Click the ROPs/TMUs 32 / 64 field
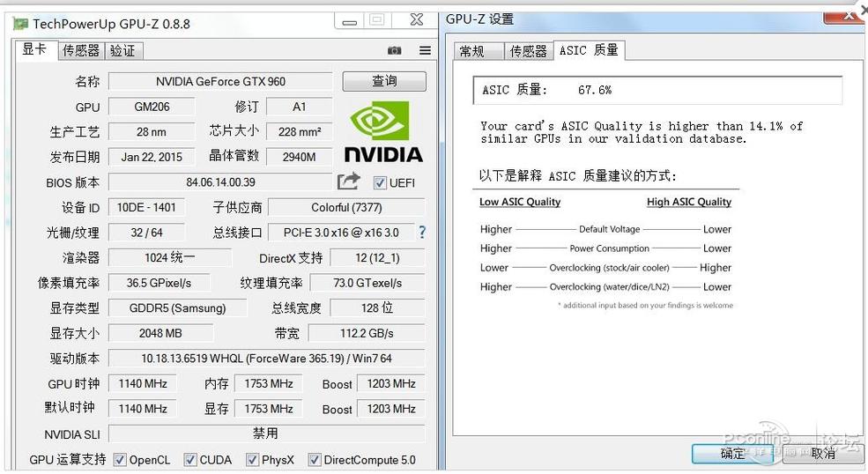Viewport: 868px width, 474px height. (146, 233)
